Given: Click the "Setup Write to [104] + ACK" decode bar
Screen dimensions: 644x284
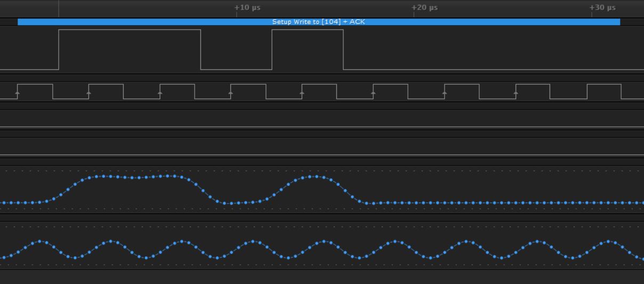Looking at the screenshot, I should tap(318, 22).
